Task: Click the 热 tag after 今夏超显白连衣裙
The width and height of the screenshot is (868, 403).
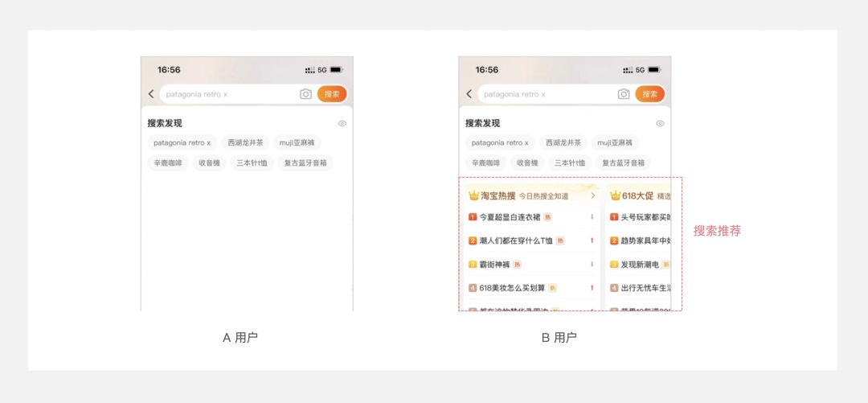Action: point(547,216)
